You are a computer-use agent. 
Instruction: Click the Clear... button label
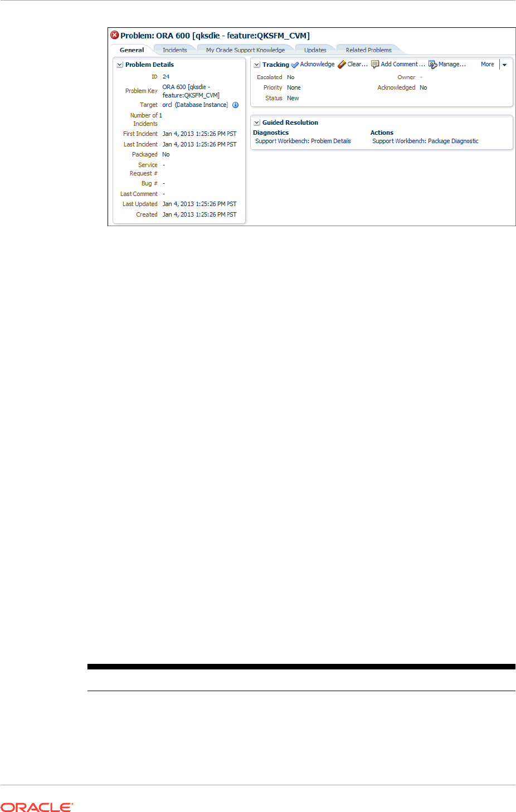(x=357, y=64)
